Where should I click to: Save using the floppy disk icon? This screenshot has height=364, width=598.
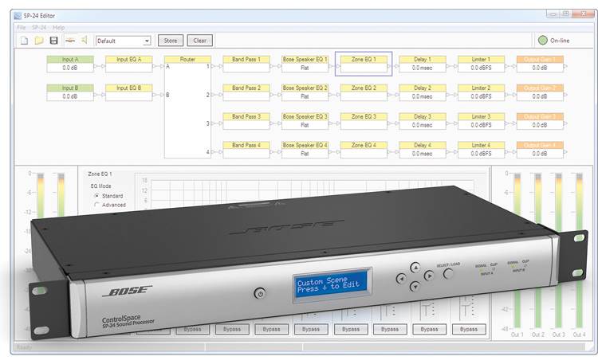[53, 41]
